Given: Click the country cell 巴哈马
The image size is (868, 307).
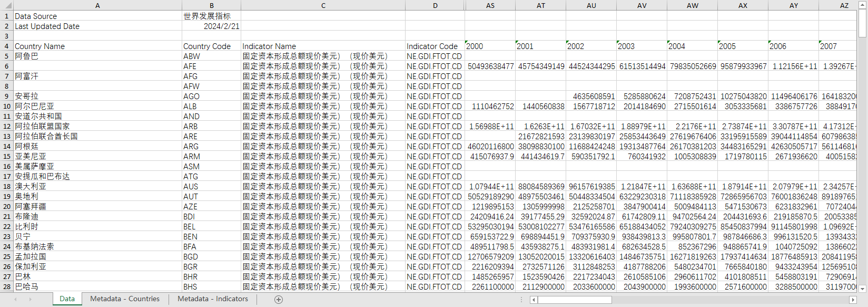Looking at the screenshot, I should click(x=97, y=286).
